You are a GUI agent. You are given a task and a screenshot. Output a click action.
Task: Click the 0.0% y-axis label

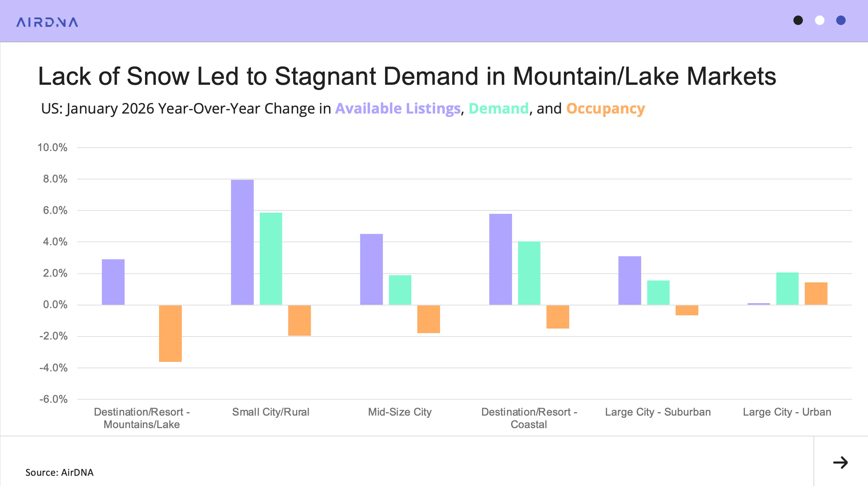[x=55, y=304]
